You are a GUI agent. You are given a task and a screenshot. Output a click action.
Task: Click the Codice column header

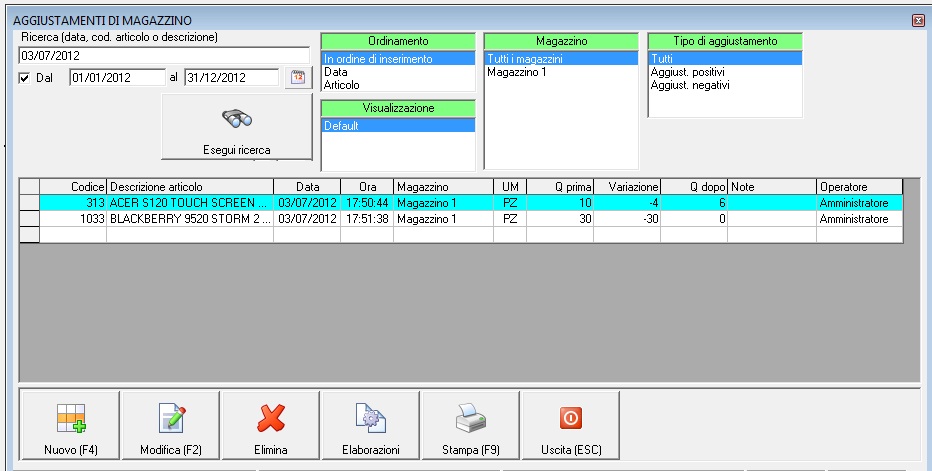73,187
